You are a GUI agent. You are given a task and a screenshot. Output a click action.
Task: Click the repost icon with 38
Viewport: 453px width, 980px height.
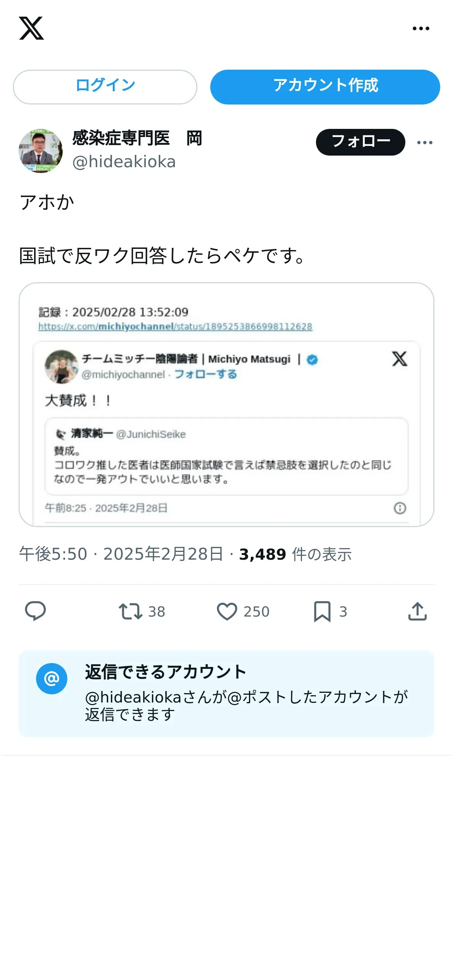click(x=130, y=612)
